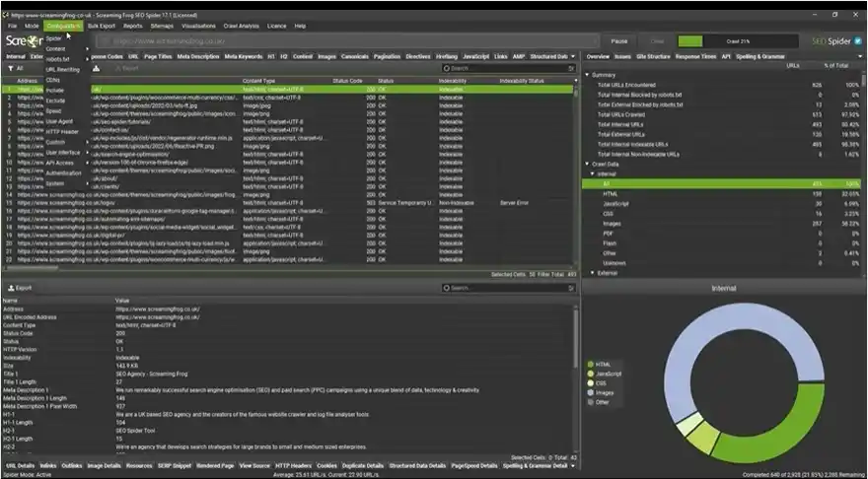Click the crawl progress bar

[x=738, y=41]
